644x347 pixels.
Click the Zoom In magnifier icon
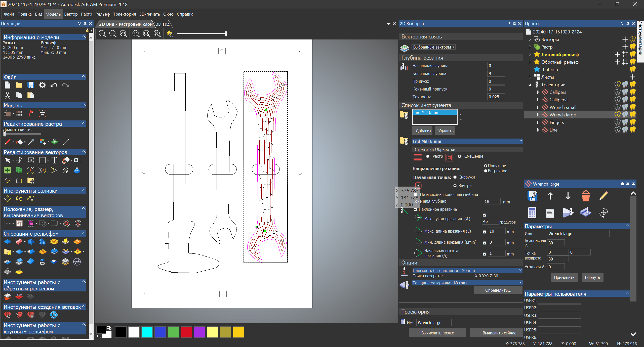pyautogui.click(x=102, y=33)
